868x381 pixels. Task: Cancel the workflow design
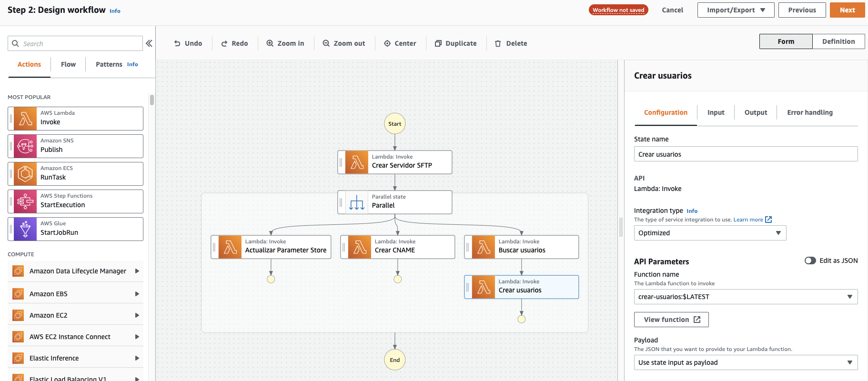point(672,10)
